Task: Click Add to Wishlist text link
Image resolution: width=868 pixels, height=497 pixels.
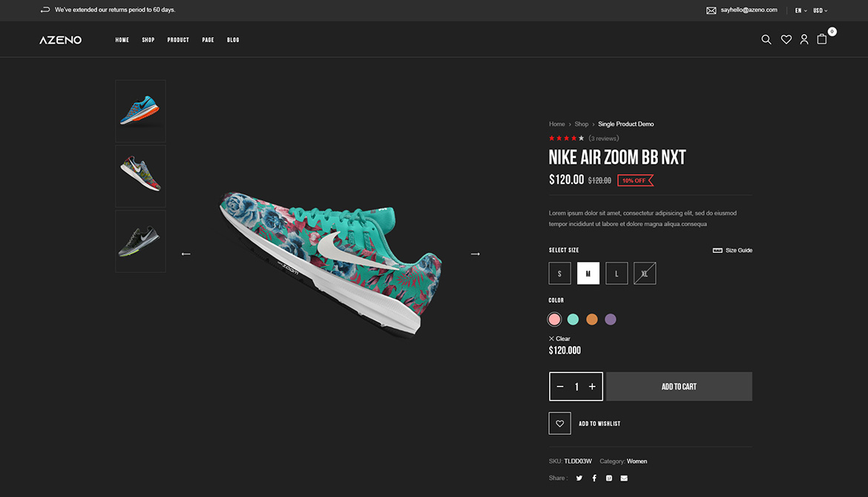Action: [599, 424]
